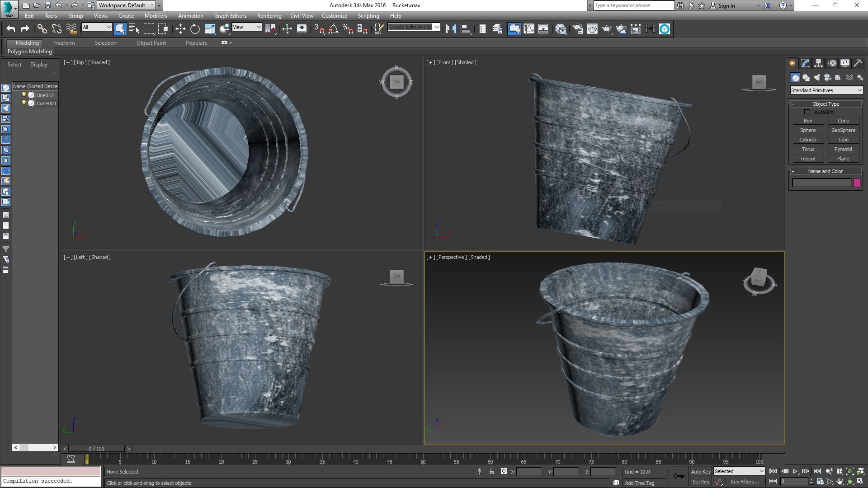Screen dimensions: 868x488
Task: Toggle the Selection Lock icon in status bar
Action: (491, 471)
